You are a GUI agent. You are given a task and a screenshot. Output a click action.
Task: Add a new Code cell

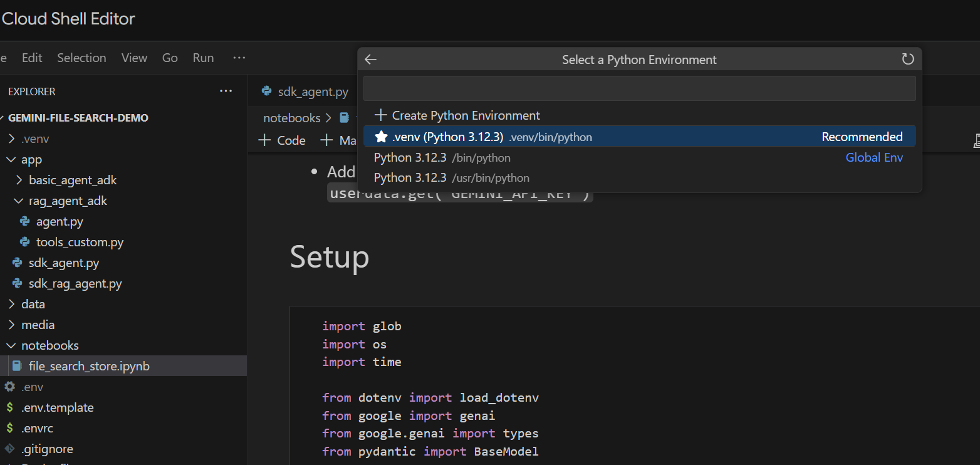(282, 140)
